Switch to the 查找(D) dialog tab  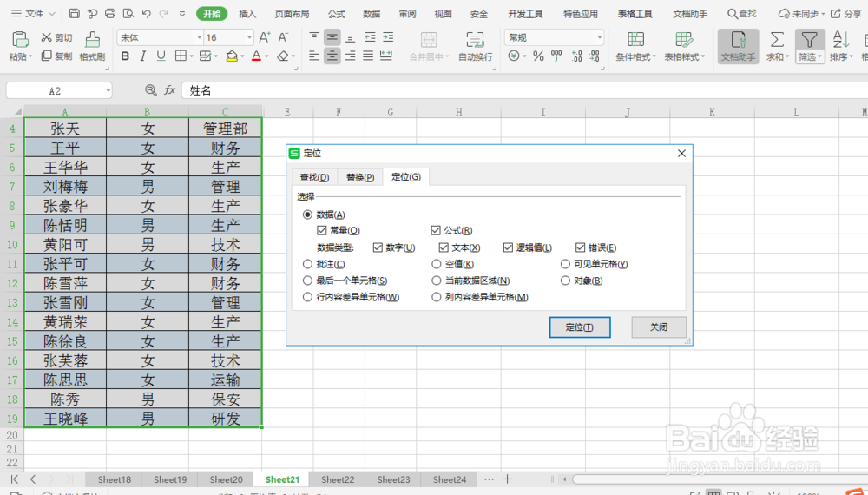point(314,177)
